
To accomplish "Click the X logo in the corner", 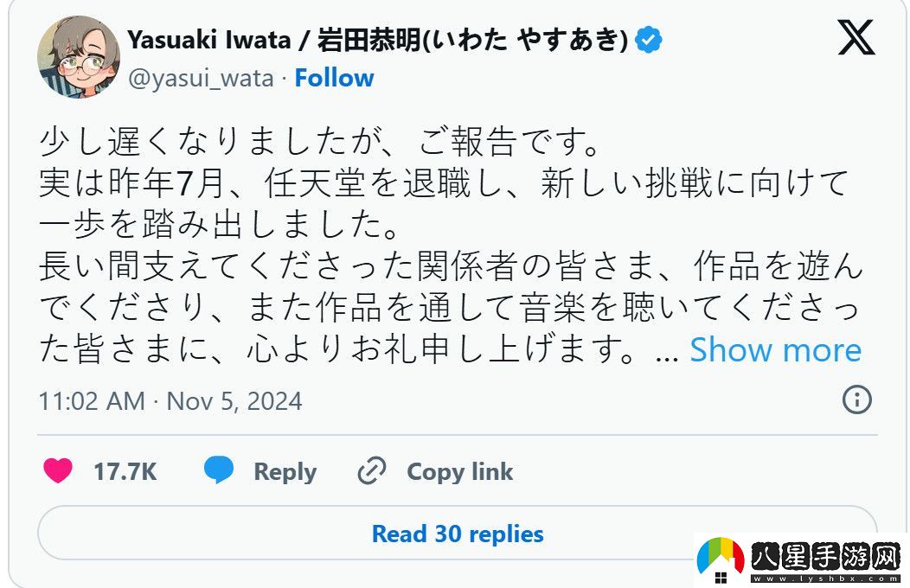I will (855, 38).
